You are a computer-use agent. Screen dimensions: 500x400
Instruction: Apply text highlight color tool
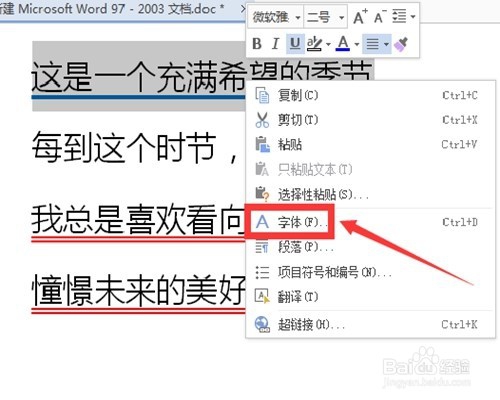[x=314, y=44]
